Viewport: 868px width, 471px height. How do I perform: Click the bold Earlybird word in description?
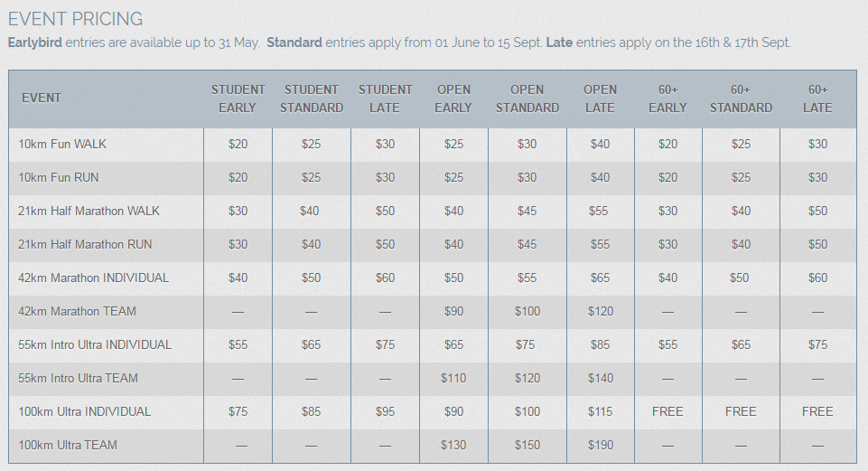point(35,42)
